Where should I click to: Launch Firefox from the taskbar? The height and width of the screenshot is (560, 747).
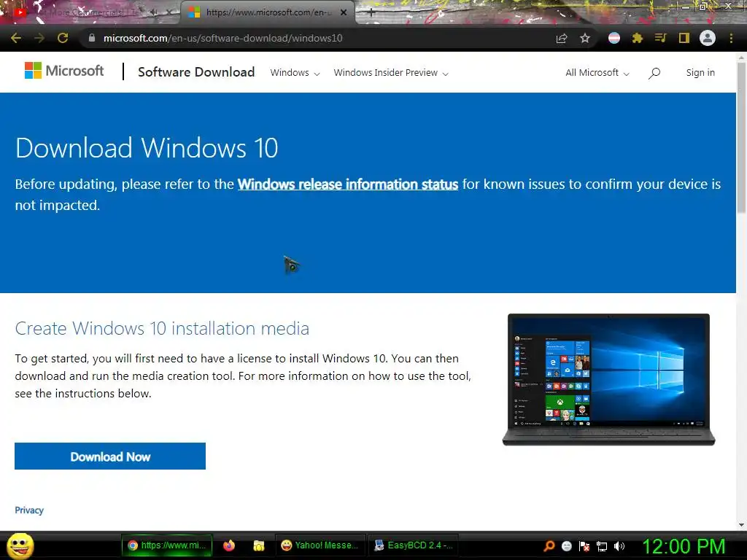point(229,545)
